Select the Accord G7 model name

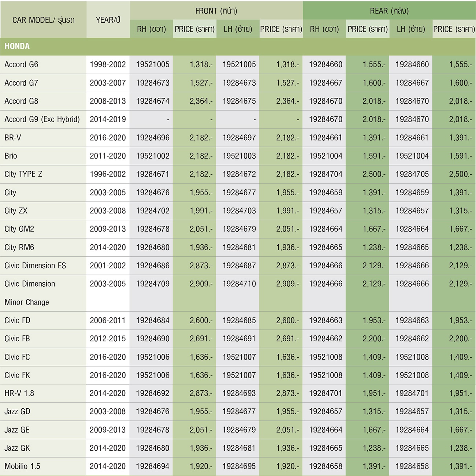[21, 83]
